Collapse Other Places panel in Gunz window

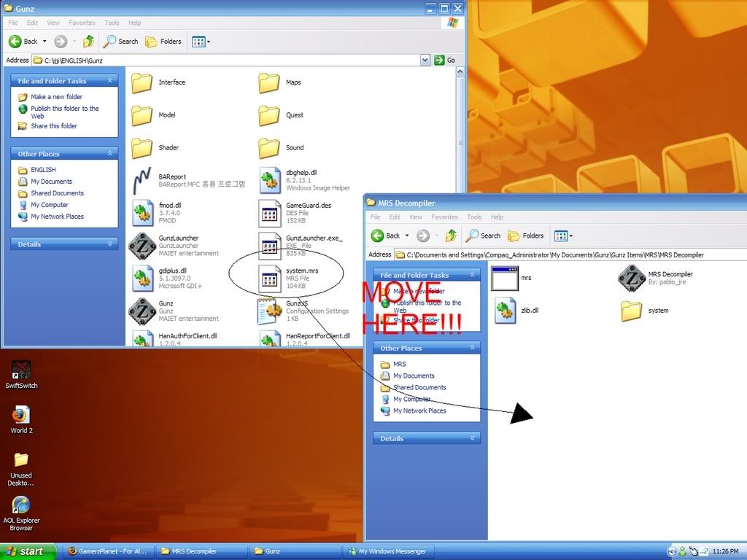(x=110, y=153)
